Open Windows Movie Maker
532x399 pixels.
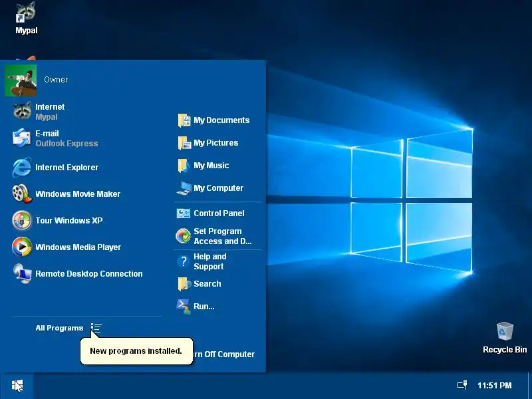click(66, 194)
